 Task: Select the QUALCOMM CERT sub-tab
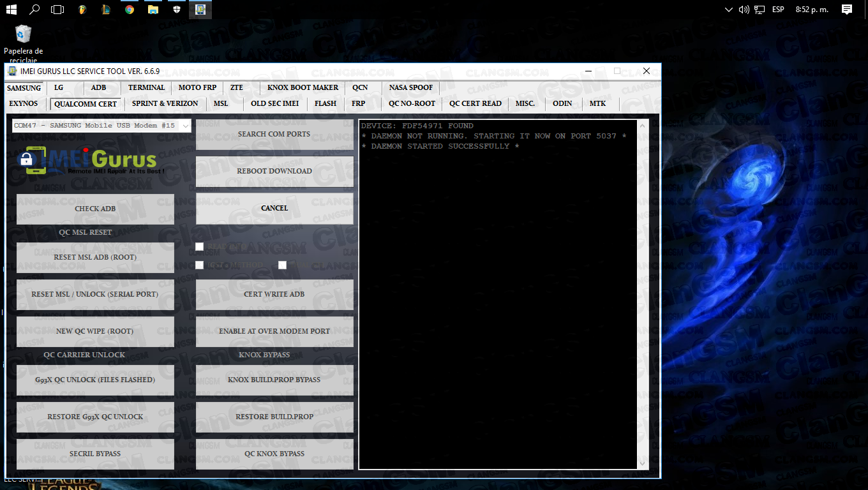click(86, 104)
